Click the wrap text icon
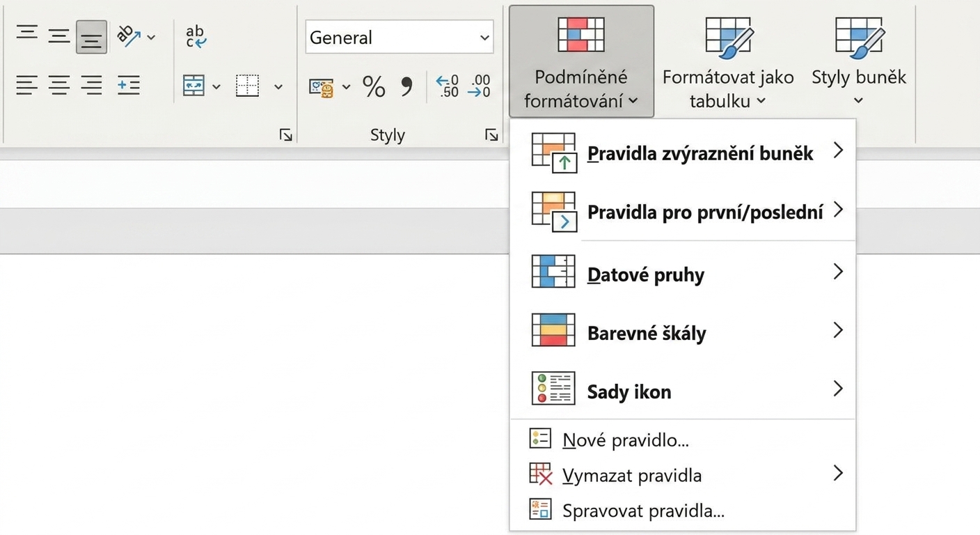The width and height of the screenshot is (980, 535). tap(196, 36)
